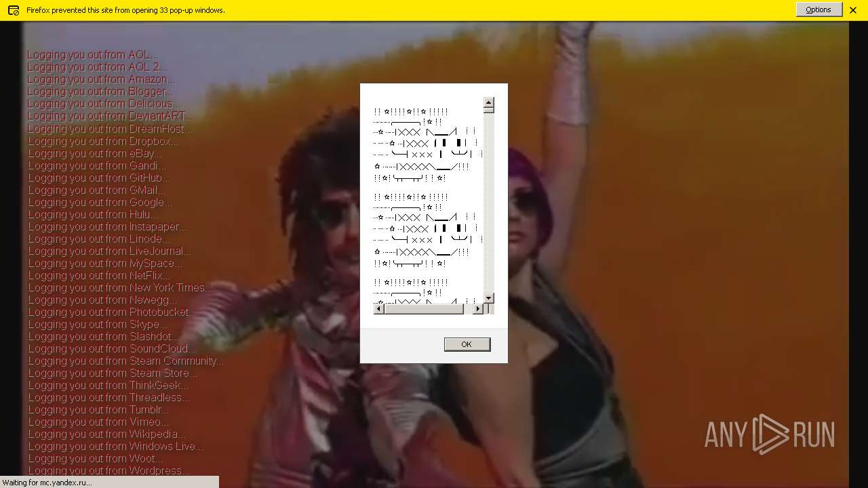Click the text 'Logging you out from GMail...'
The height and width of the screenshot is (488, 868).
(96, 190)
